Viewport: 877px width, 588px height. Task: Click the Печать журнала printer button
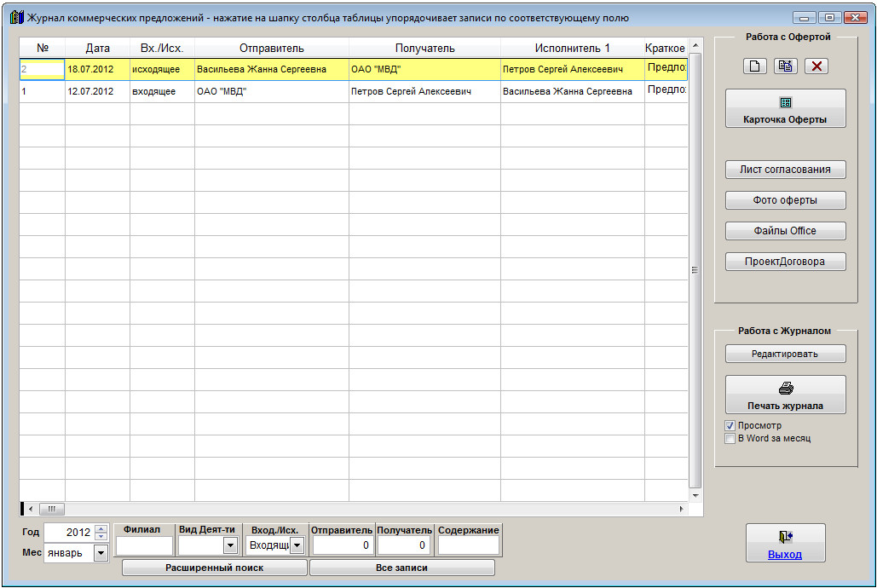(x=785, y=395)
